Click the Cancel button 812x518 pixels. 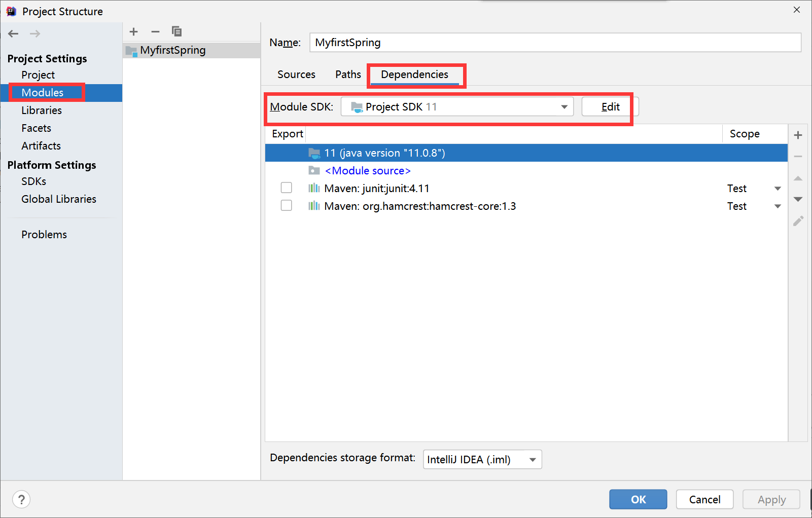pos(704,499)
